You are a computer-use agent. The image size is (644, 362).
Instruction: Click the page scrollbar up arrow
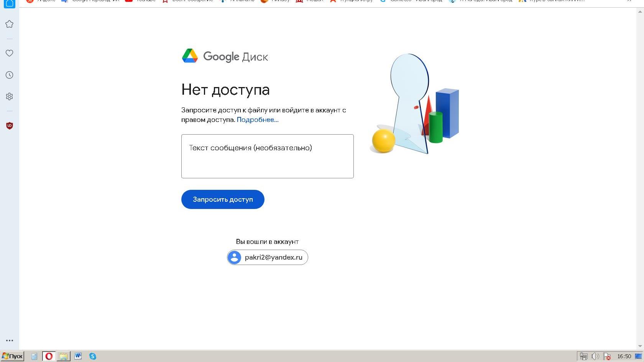[x=640, y=12]
